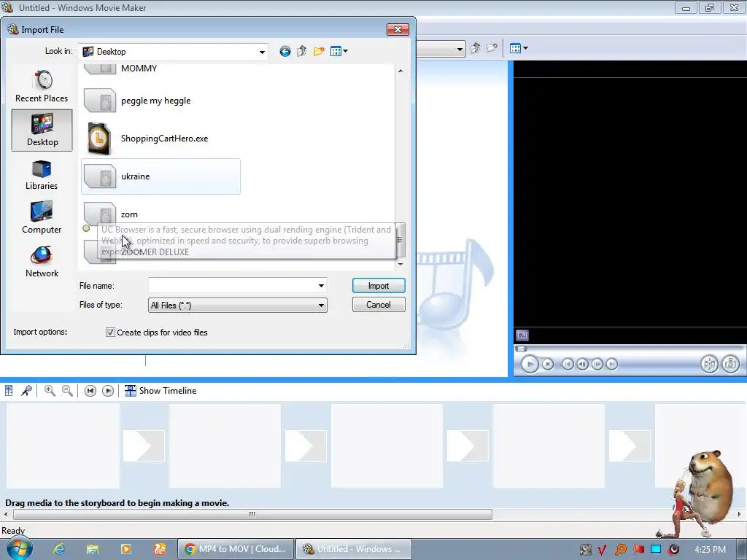Open Libraries in the places sidebar
747x560 pixels.
coord(42,175)
